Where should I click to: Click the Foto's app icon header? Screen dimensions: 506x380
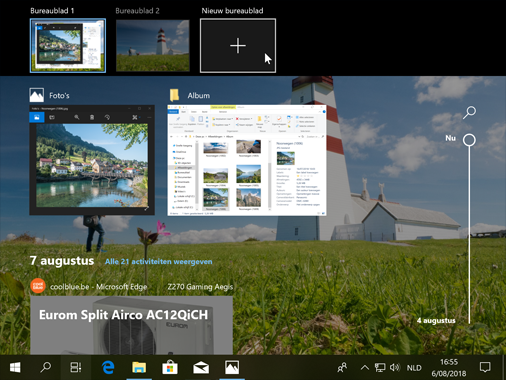(x=37, y=95)
